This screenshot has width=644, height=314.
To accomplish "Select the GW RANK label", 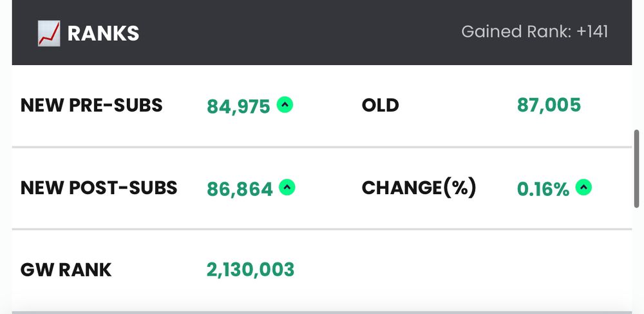I will [x=66, y=270].
